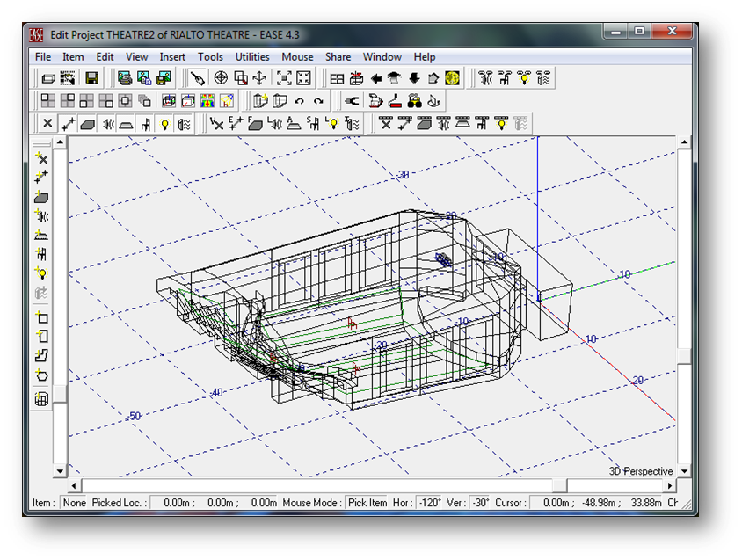
Task: Choose insert vertex tool in left sidebar
Action: click(x=41, y=159)
